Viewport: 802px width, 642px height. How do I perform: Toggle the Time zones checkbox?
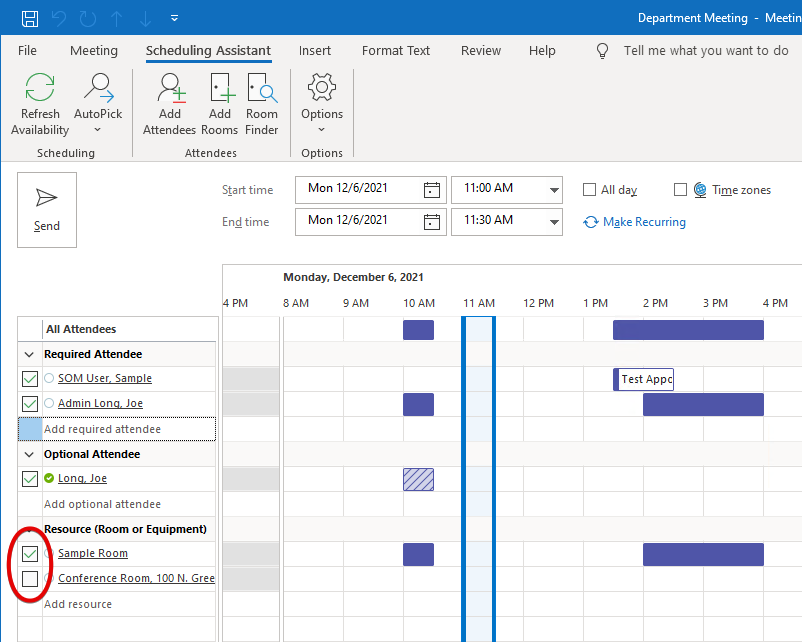click(680, 190)
